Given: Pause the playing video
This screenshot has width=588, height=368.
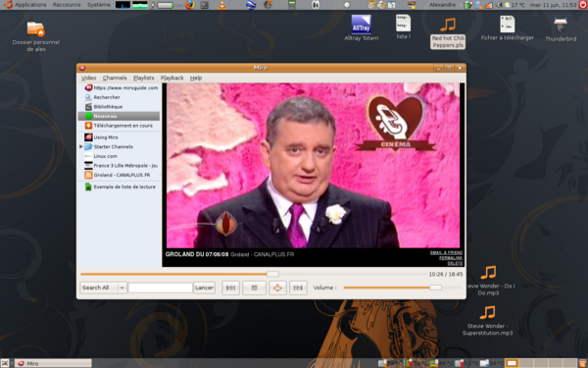Looking at the screenshot, I should point(254,288).
